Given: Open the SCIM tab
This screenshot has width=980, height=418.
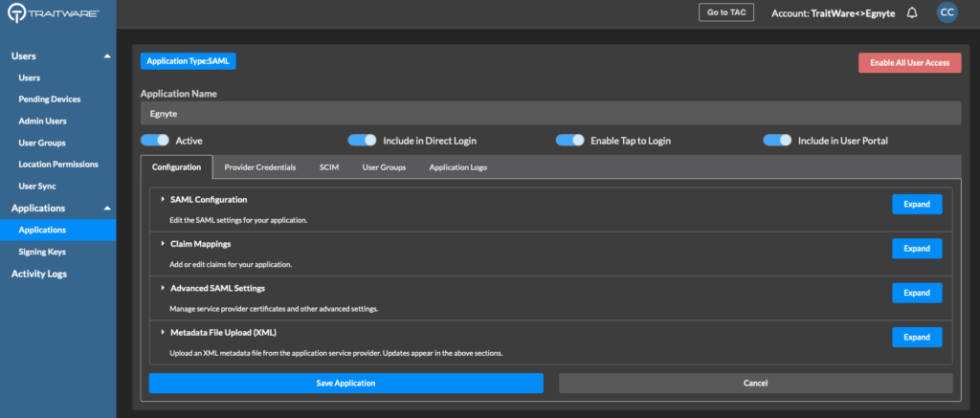Looking at the screenshot, I should [x=329, y=167].
